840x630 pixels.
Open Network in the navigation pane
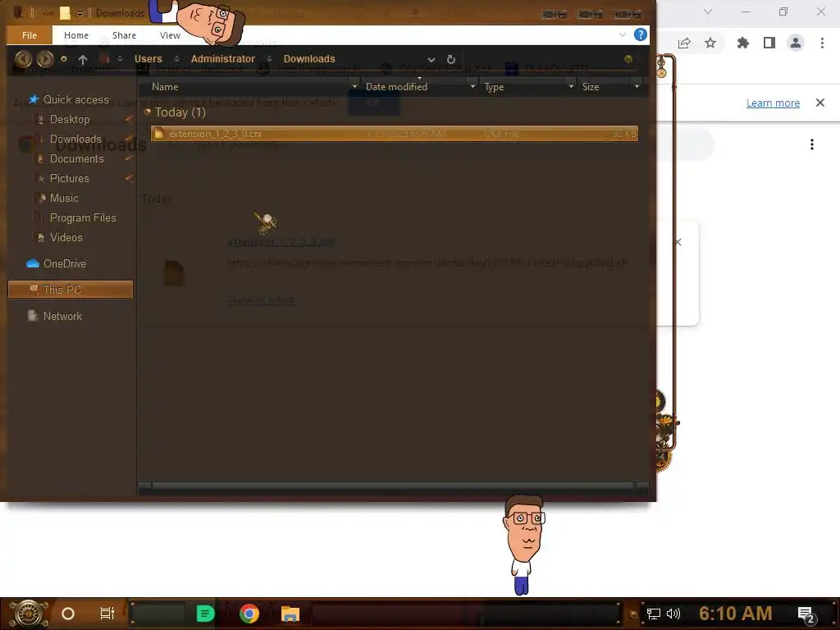coord(62,316)
